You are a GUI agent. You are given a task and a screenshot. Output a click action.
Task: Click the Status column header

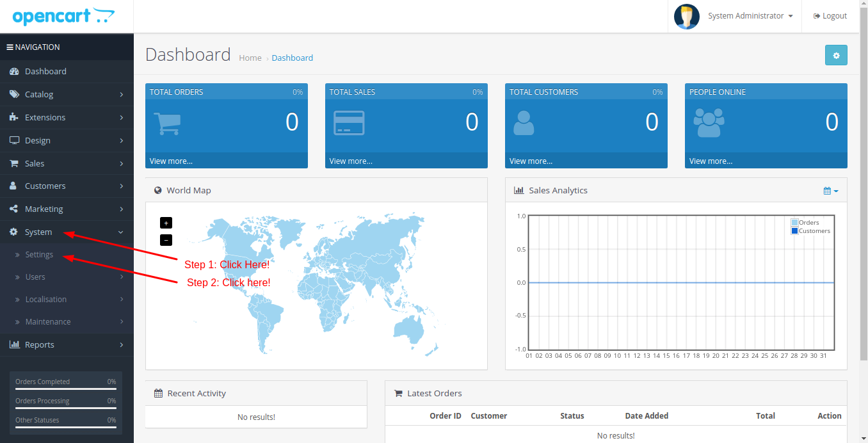(x=572, y=416)
